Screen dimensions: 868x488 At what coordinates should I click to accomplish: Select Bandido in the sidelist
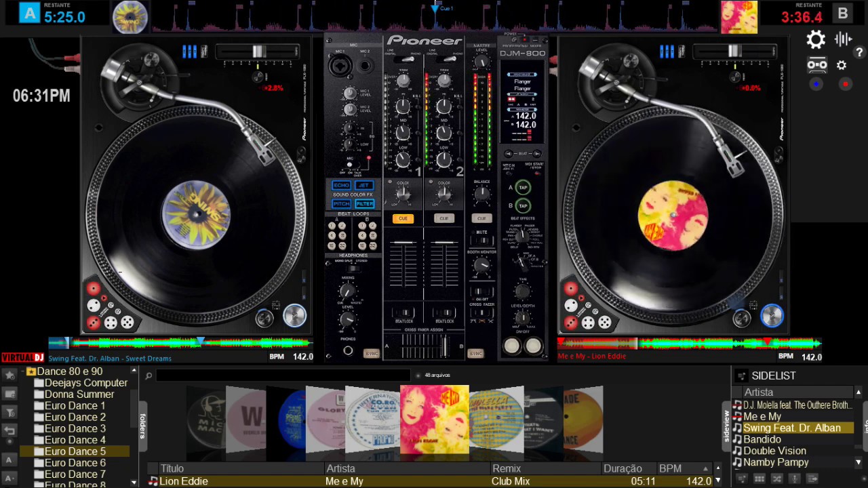762,439
